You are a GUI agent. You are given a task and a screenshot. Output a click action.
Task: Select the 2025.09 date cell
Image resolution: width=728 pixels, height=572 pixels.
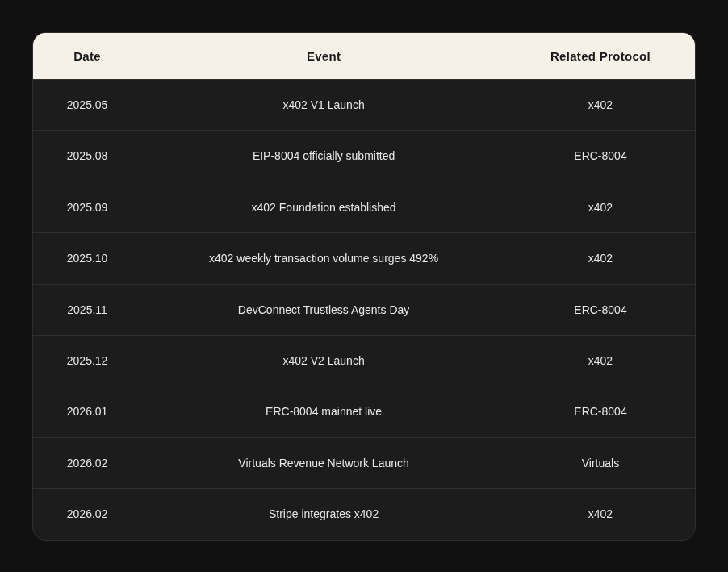[87, 207]
